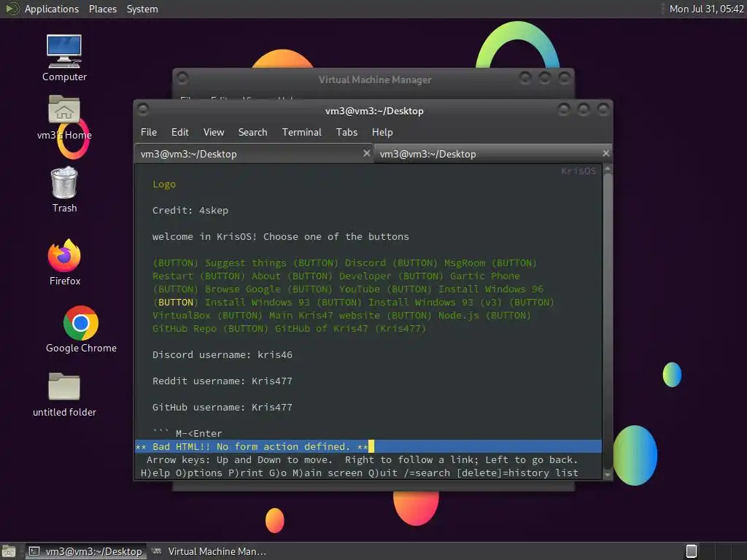Click the KrisOS page title in terminal

(x=578, y=171)
